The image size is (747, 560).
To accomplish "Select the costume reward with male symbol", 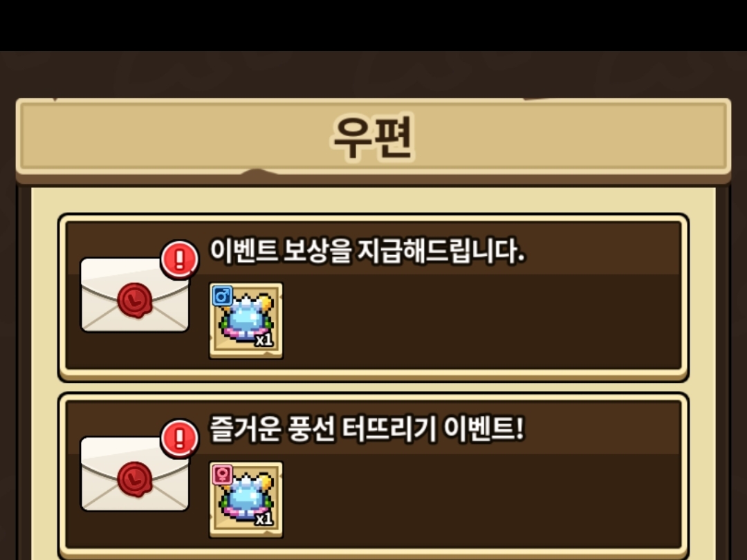I will (246, 321).
